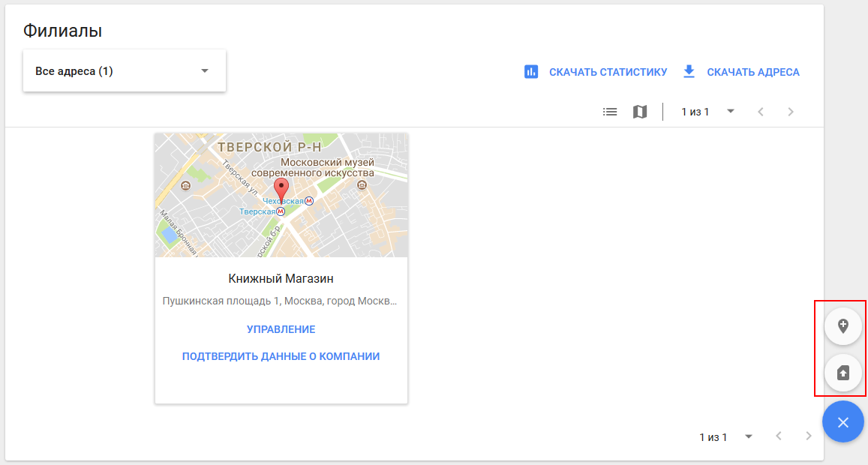Close the blue floating action menu
The height and width of the screenshot is (465, 868).
tap(842, 422)
